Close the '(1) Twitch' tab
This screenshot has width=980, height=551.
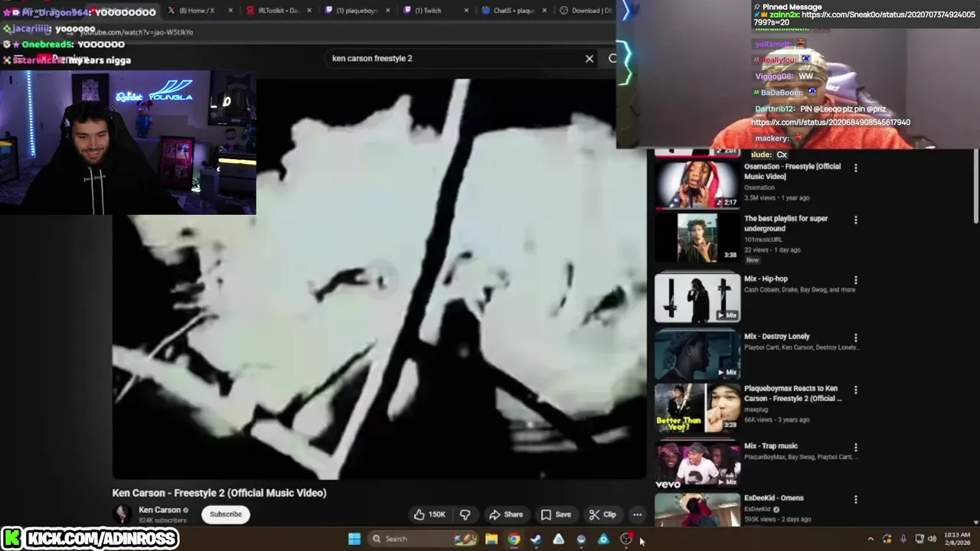467,11
